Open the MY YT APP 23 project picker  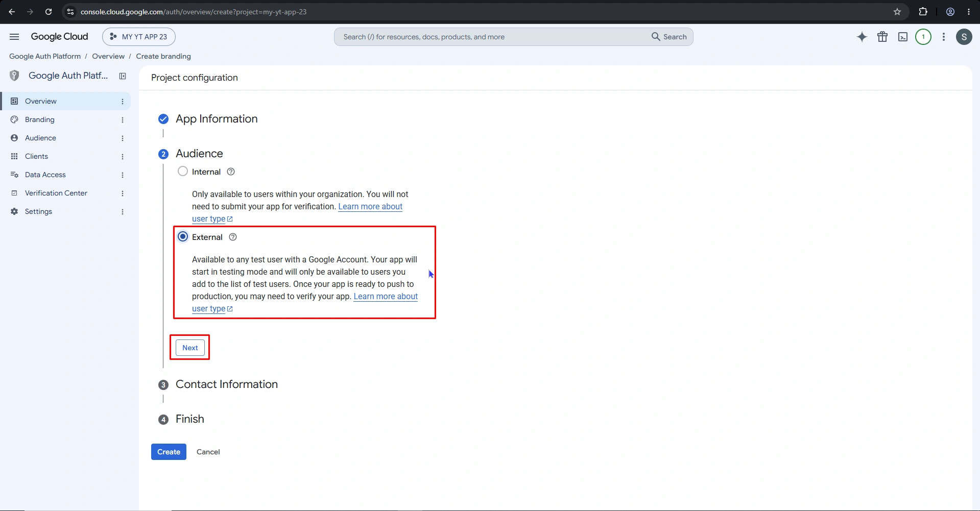[139, 37]
